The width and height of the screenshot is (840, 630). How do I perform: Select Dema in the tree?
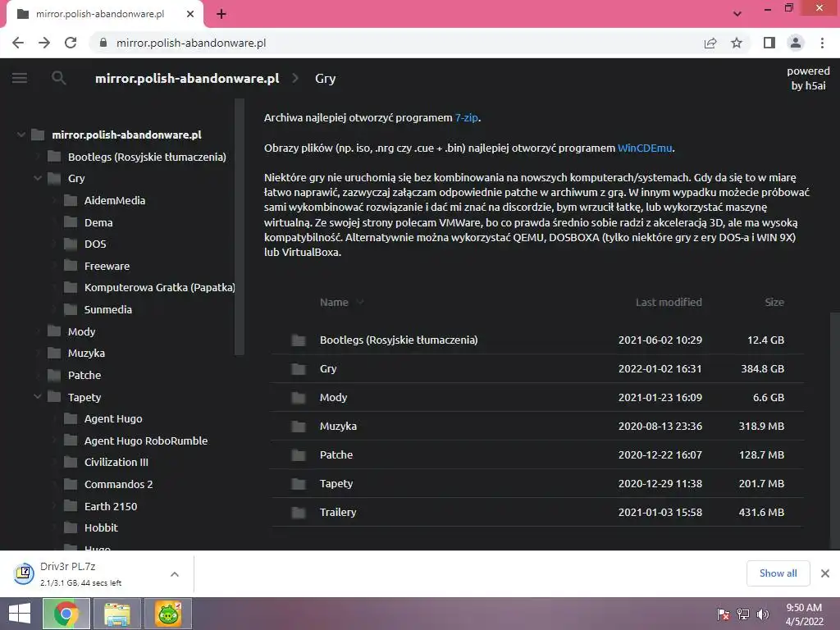pyautogui.click(x=98, y=222)
